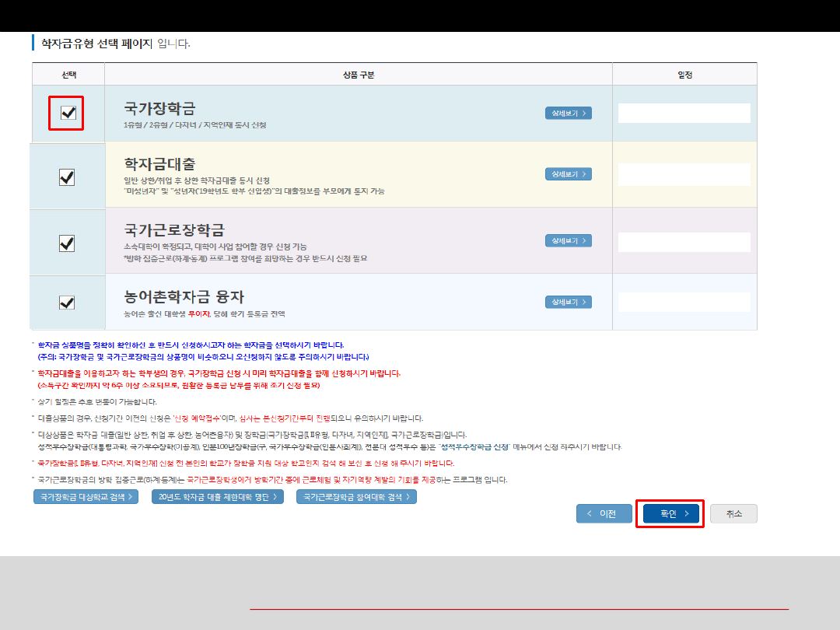Open 상세보기 for 학자금대출
The image size is (840, 630).
tap(568, 174)
